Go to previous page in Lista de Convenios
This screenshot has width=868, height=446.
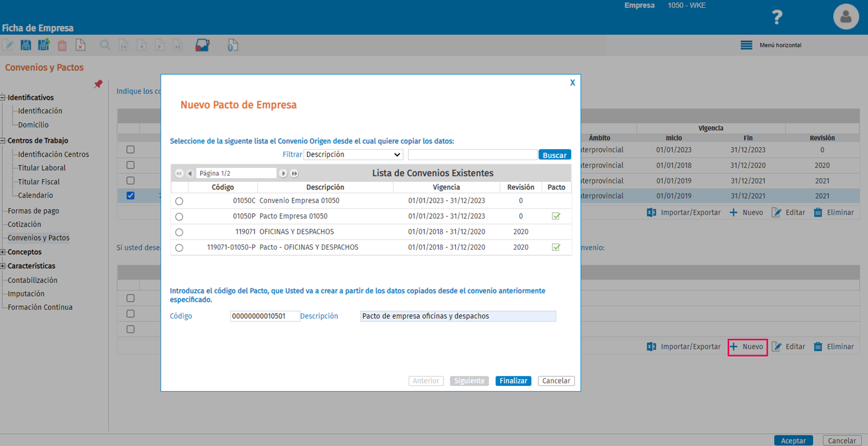pyautogui.click(x=190, y=173)
